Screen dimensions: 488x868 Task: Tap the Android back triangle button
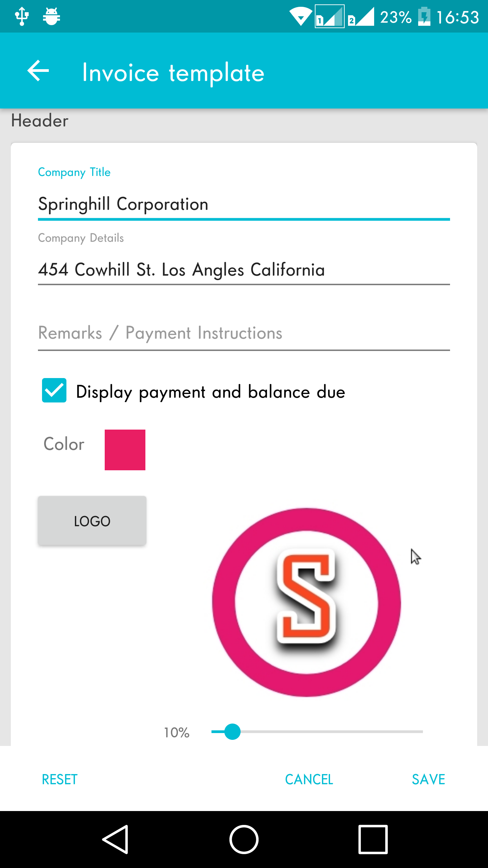pyautogui.click(x=116, y=840)
